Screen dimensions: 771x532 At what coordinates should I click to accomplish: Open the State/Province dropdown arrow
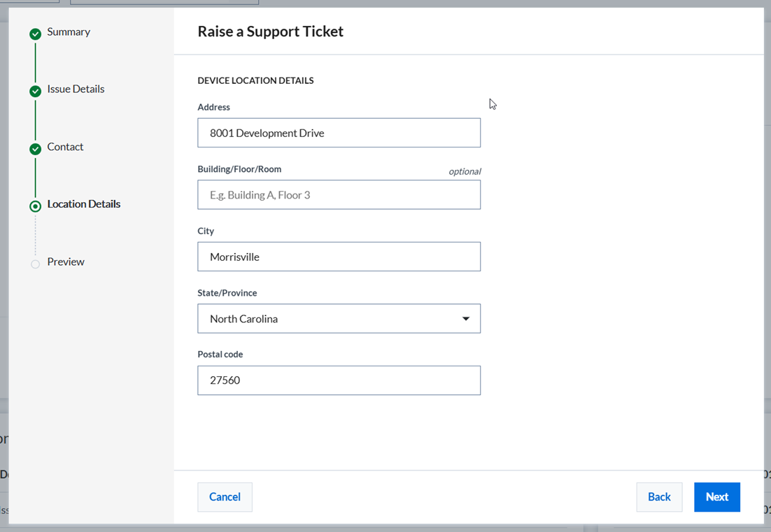click(x=466, y=319)
